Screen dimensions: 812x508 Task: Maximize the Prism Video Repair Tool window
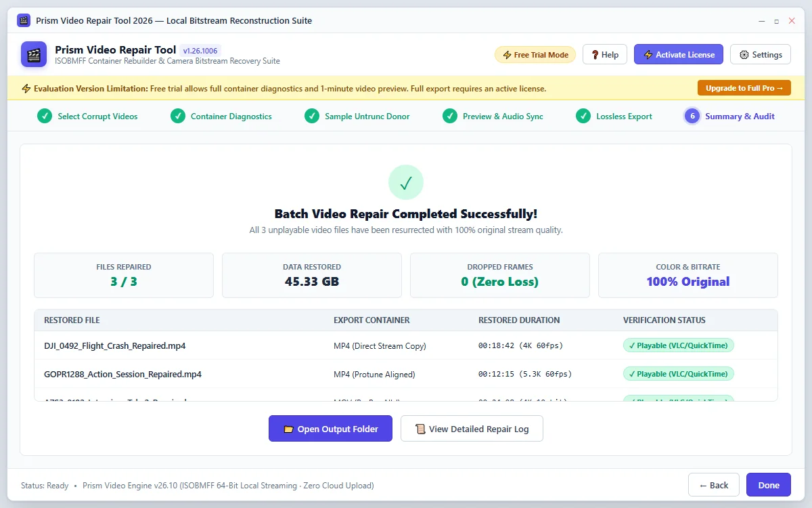[776, 21]
